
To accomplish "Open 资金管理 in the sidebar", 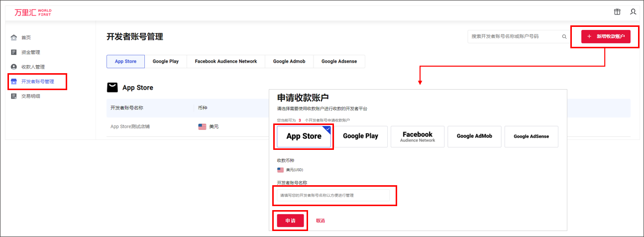I will coord(31,52).
